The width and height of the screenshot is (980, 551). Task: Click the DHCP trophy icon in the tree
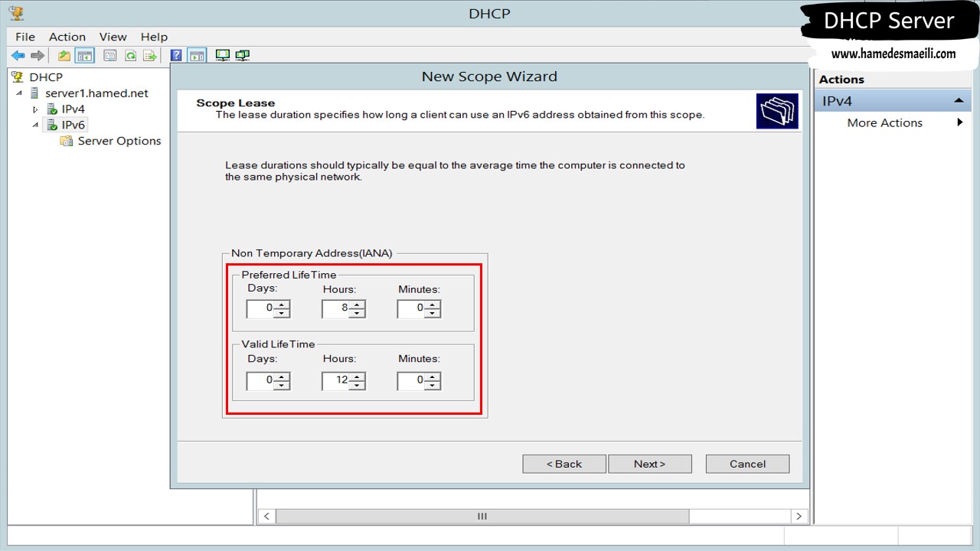[18, 77]
